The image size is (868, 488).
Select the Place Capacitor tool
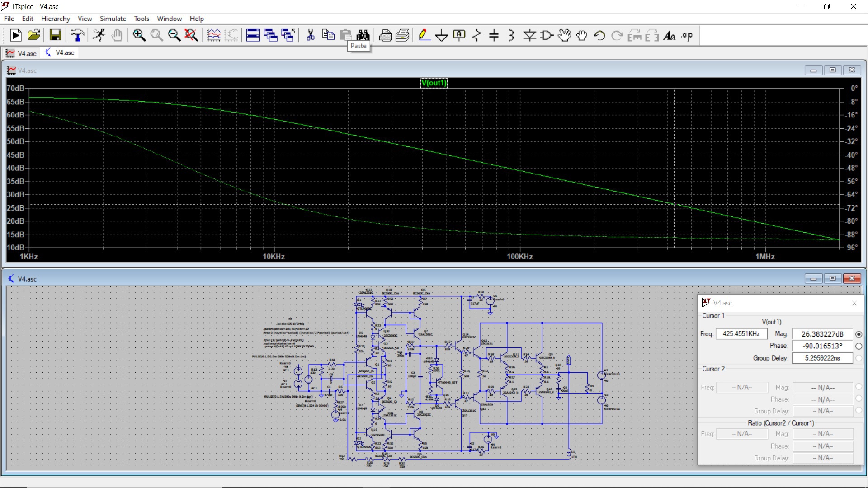pyautogui.click(x=494, y=35)
